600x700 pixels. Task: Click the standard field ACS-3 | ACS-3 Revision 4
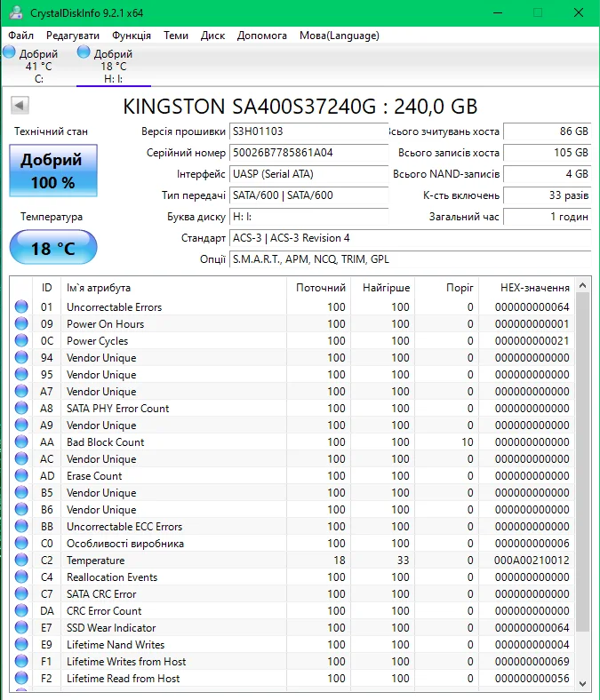410,238
